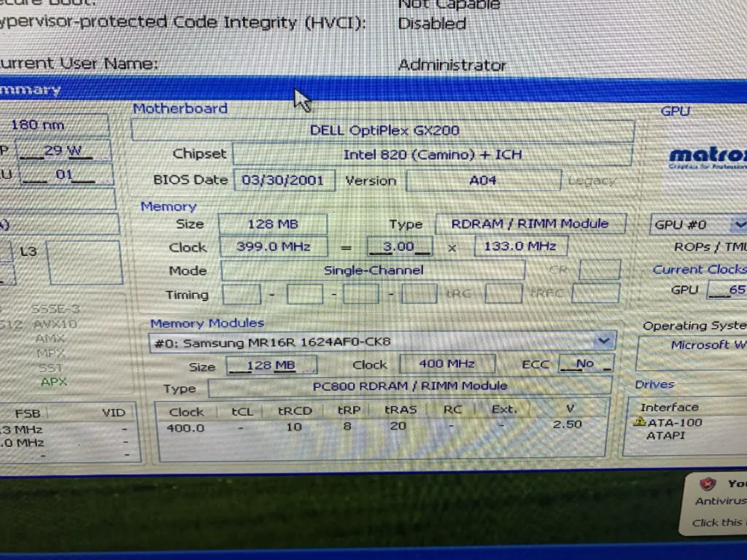
Task: Click the 3.00 multiplier field
Action: 399,246
